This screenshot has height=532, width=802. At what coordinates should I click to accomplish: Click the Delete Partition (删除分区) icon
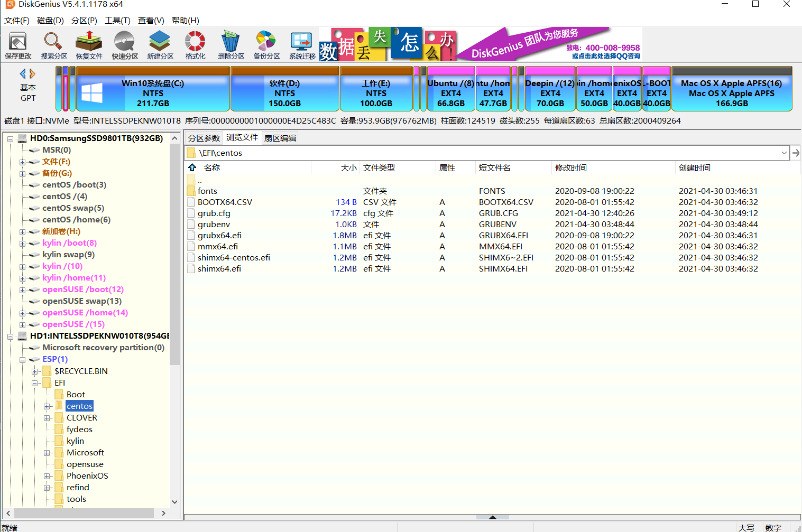[231, 45]
